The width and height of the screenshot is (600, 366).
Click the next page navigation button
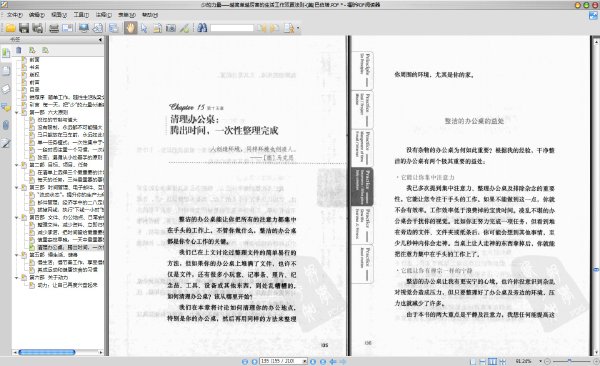(313, 361)
